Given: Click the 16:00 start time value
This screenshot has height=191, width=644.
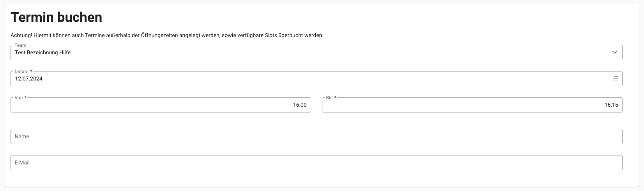Looking at the screenshot, I should point(300,105).
